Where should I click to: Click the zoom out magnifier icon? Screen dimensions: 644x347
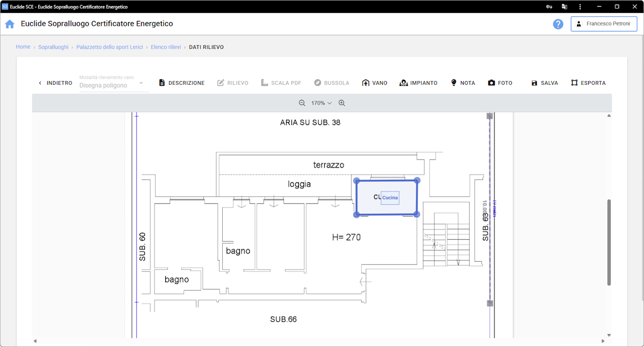[302, 103]
